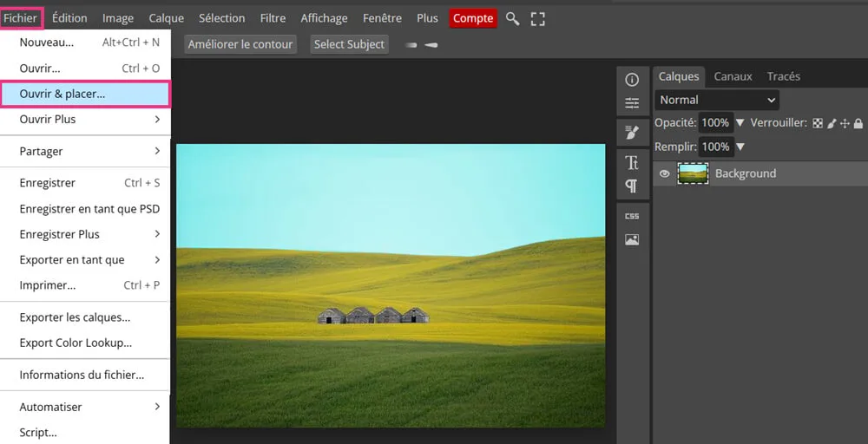
Task: Open the Character (Tt) panel icon
Action: pos(632,162)
